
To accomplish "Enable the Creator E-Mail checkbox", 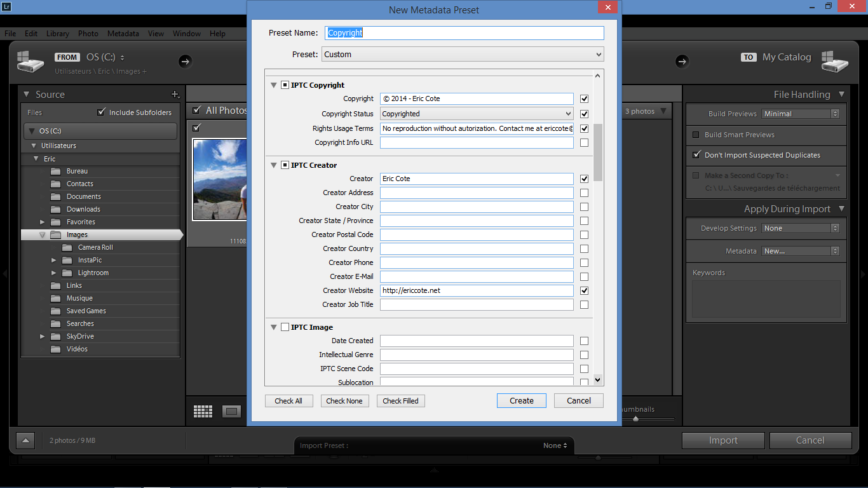I will point(585,277).
